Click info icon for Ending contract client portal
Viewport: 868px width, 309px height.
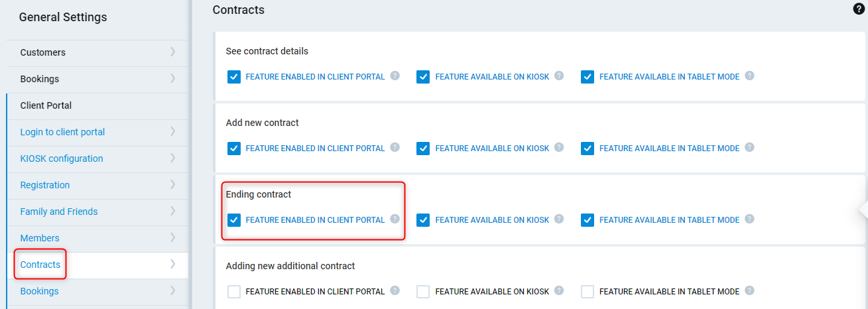(395, 219)
